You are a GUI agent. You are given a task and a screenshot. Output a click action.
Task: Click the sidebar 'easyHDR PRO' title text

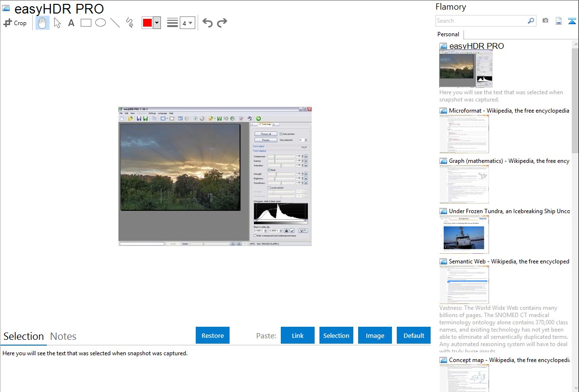click(x=477, y=46)
